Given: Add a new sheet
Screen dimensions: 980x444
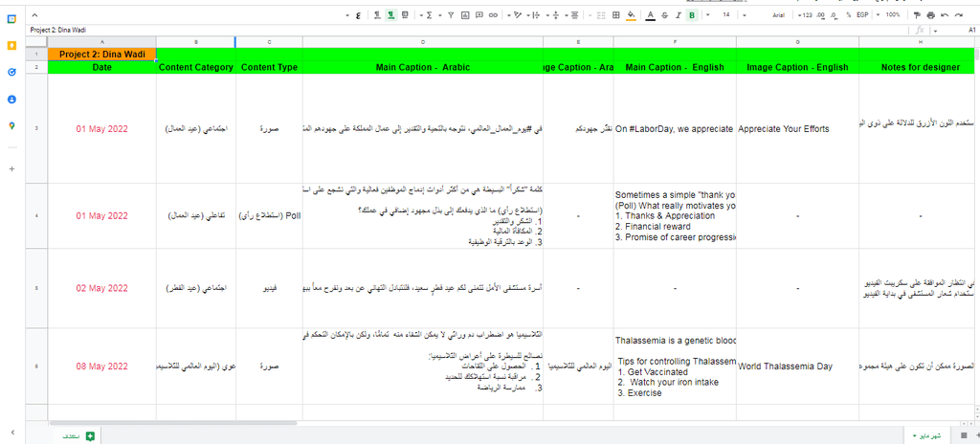Looking at the screenshot, I should 977,435.
